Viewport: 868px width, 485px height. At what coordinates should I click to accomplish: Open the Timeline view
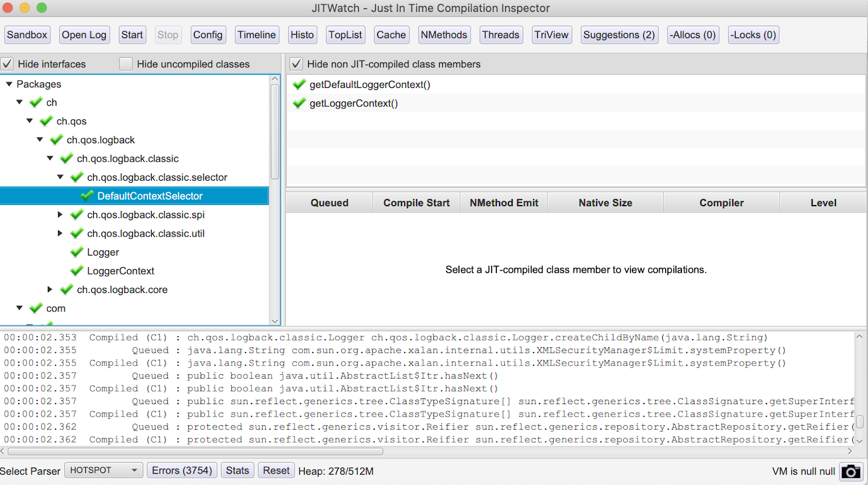(257, 35)
